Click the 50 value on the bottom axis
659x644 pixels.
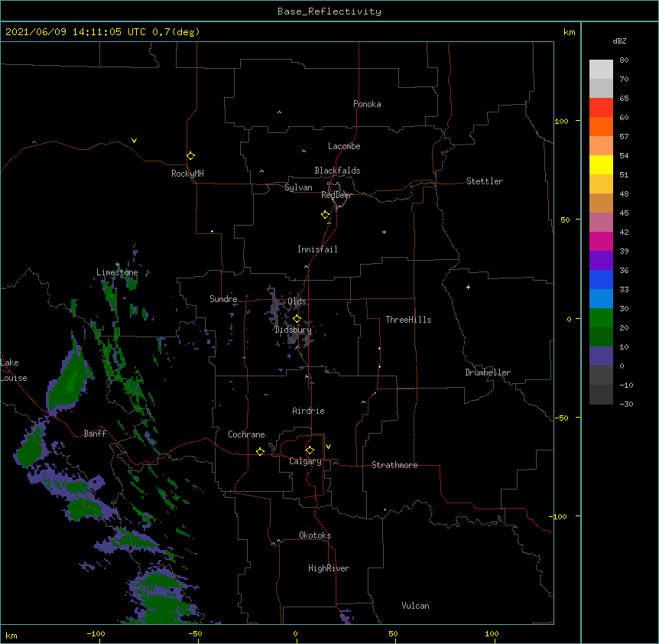click(x=393, y=633)
